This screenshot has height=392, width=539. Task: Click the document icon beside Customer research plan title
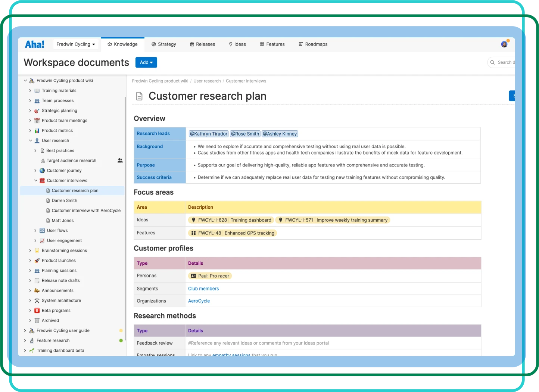pos(139,96)
